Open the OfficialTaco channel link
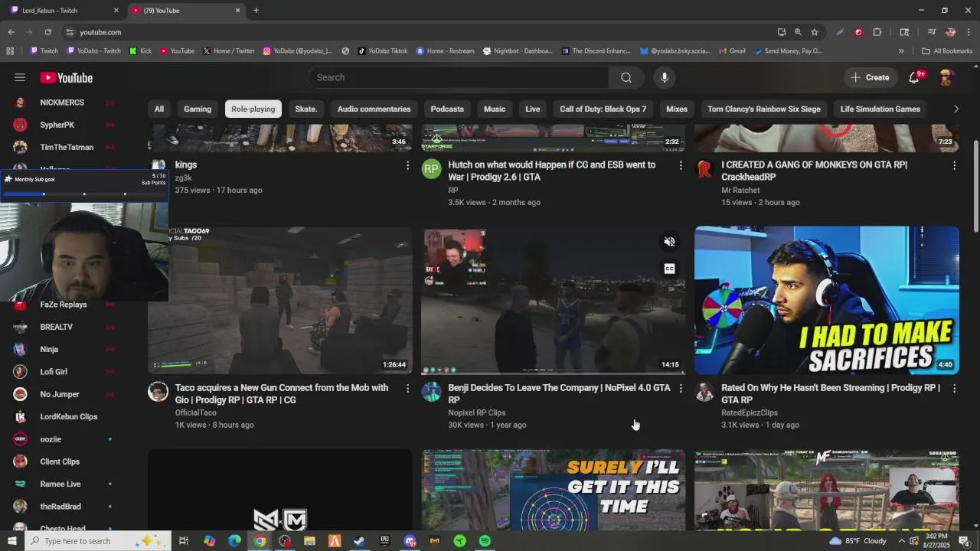The width and height of the screenshot is (980, 551). tap(196, 412)
